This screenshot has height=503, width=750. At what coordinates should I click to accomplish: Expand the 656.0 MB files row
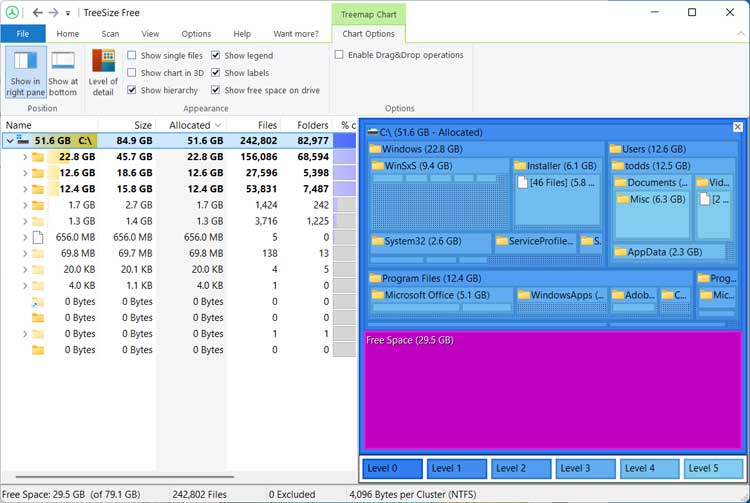(25, 238)
